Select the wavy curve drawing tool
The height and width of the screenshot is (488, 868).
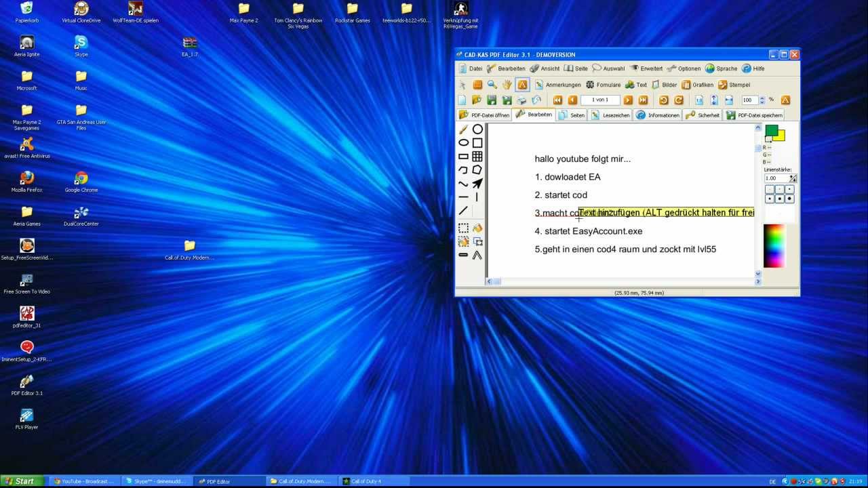(464, 184)
